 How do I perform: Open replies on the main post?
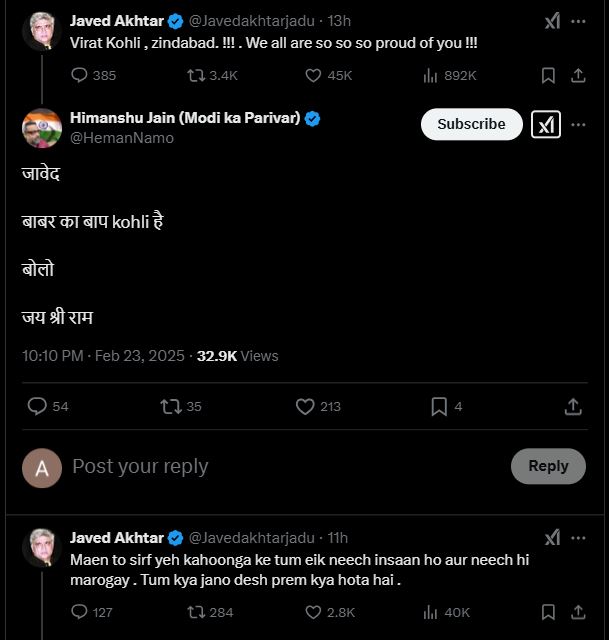[x=37, y=406]
